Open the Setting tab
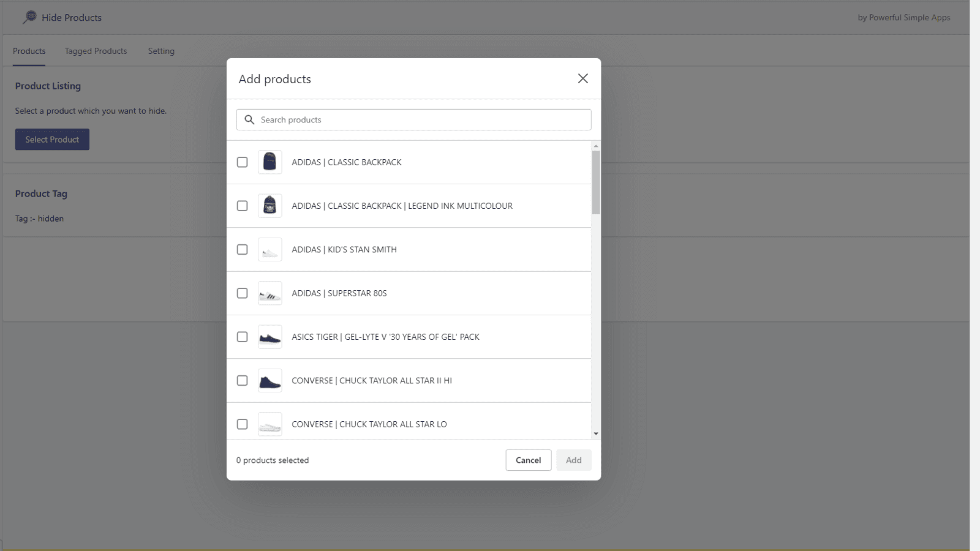Viewport: 980px width, 551px height. tap(161, 51)
